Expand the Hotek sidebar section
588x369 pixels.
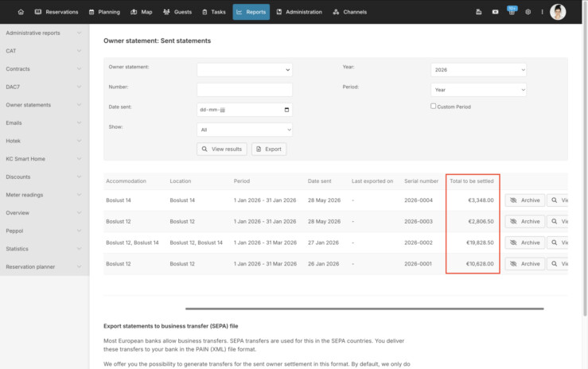pyautogui.click(x=45, y=141)
